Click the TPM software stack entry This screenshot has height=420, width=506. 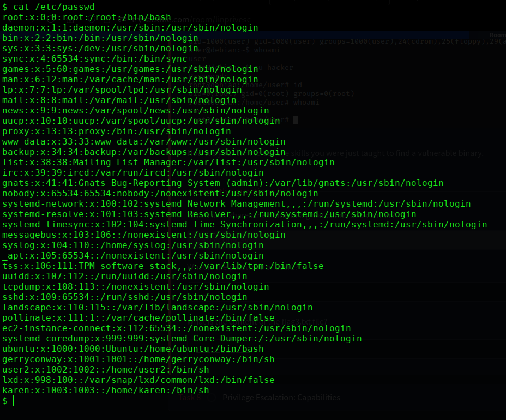coord(162,266)
